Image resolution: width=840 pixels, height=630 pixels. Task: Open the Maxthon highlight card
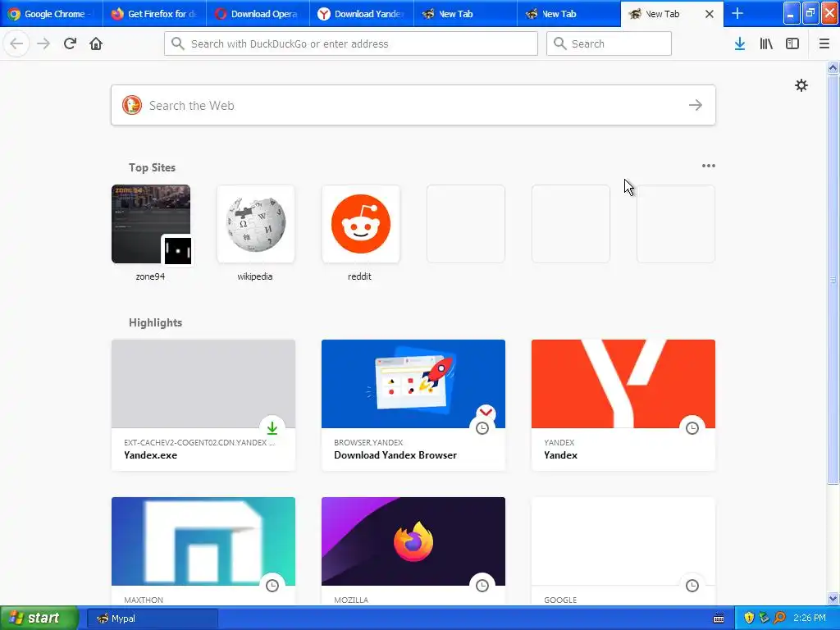(x=203, y=551)
